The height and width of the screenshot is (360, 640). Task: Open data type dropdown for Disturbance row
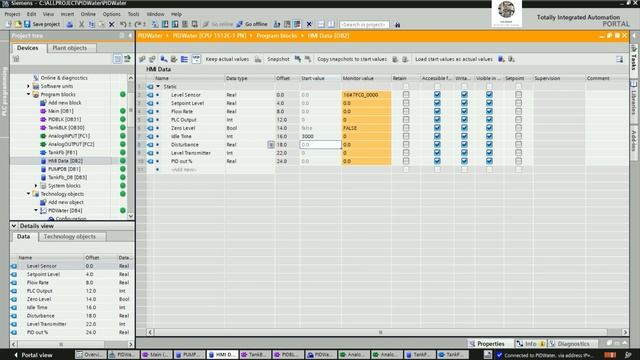tap(271, 144)
